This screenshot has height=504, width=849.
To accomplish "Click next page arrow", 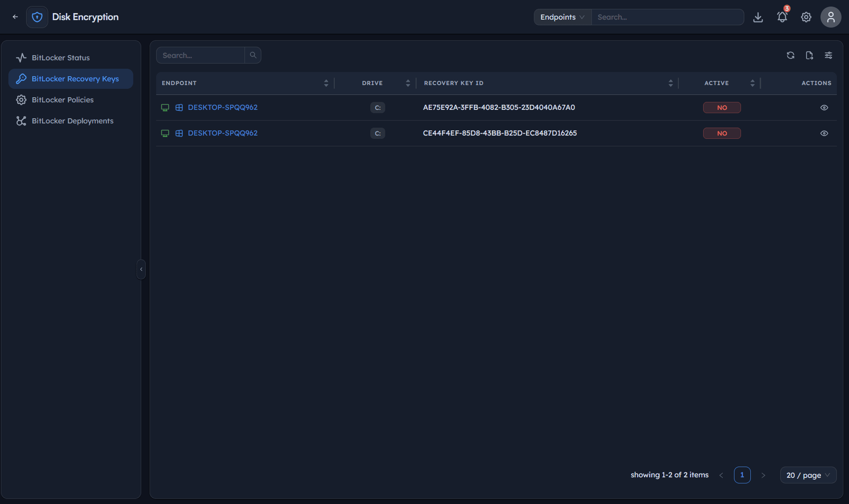I will [763, 475].
